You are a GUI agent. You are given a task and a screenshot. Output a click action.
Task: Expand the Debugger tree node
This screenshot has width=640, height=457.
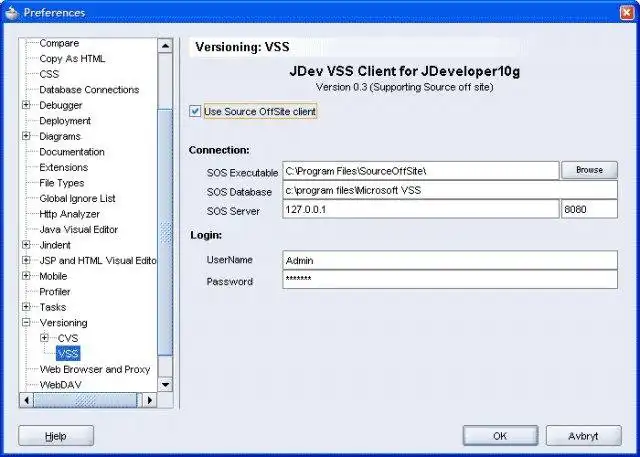coord(26,105)
